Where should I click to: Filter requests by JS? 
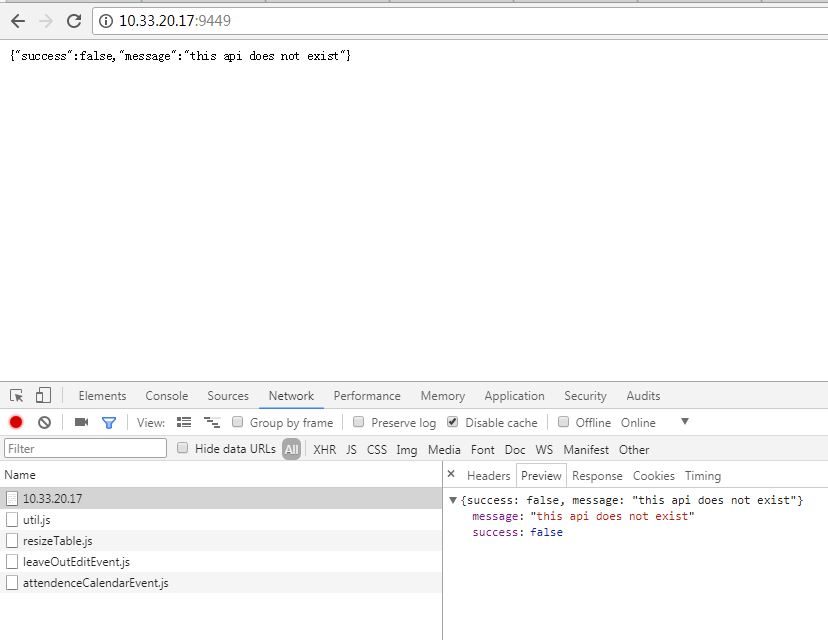coord(352,450)
